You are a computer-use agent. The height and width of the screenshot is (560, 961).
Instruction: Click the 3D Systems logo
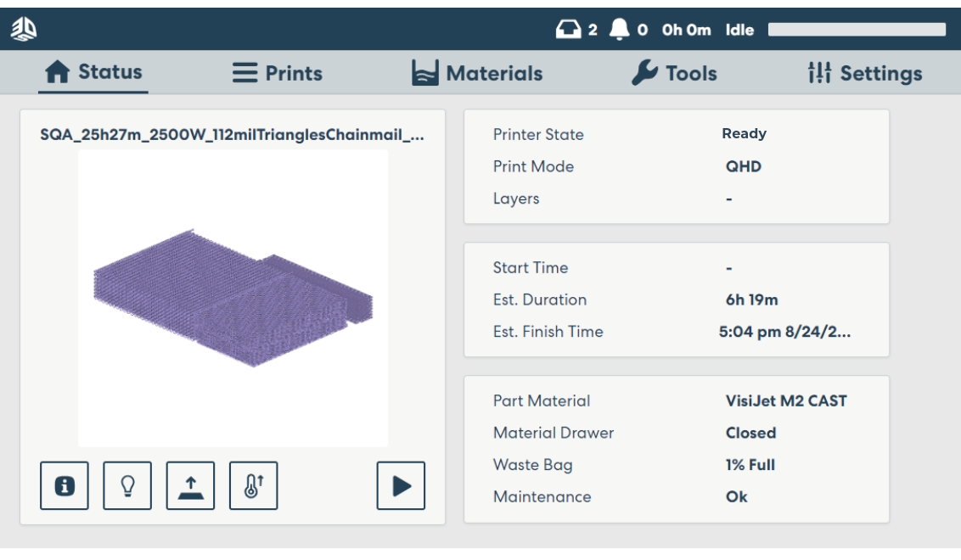coord(23,28)
